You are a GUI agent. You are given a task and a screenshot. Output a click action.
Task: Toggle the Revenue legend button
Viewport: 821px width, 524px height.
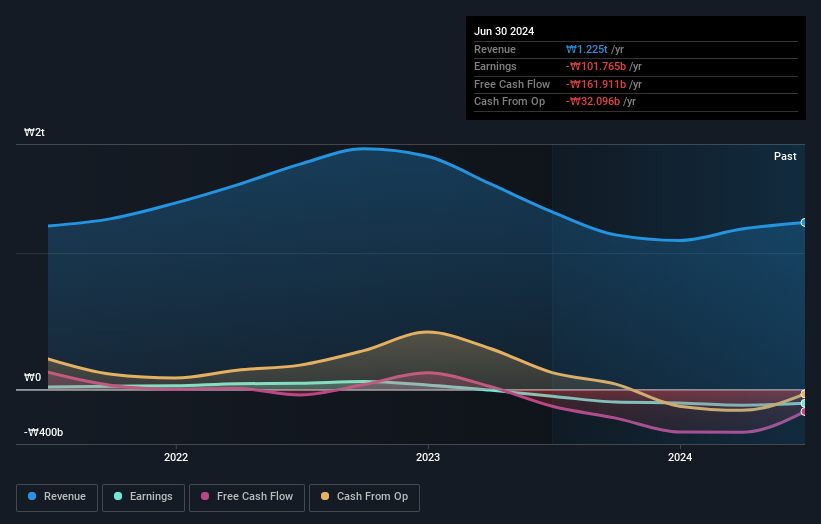coord(57,497)
